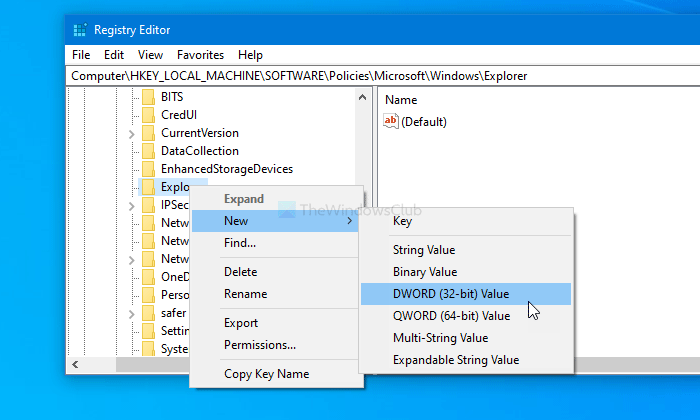Choose Permissions... in the context menu

[x=260, y=345]
